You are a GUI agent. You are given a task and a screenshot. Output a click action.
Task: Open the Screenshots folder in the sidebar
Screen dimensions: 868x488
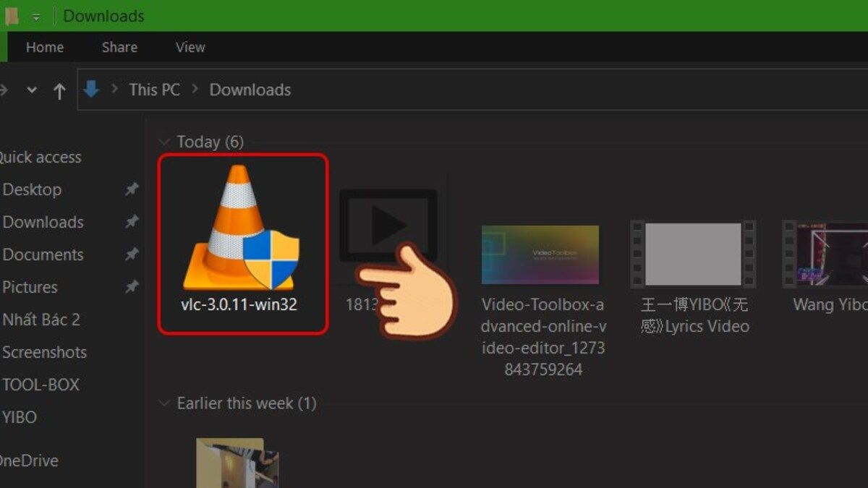[45, 352]
